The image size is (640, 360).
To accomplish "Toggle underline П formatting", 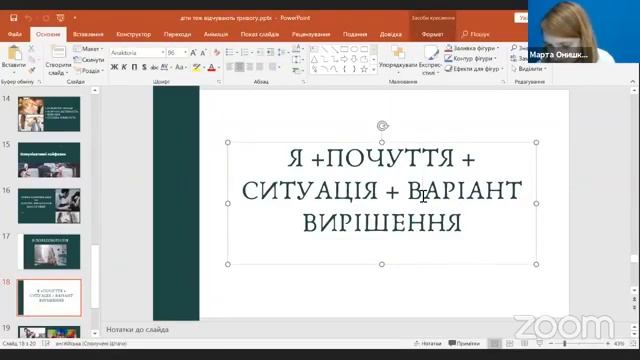I will 134,67.
